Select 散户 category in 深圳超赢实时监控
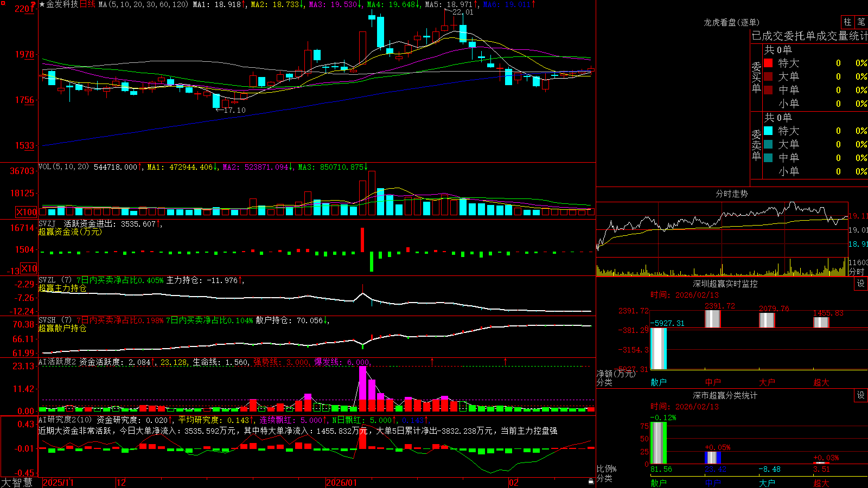868x488 pixels. pyautogui.click(x=659, y=382)
